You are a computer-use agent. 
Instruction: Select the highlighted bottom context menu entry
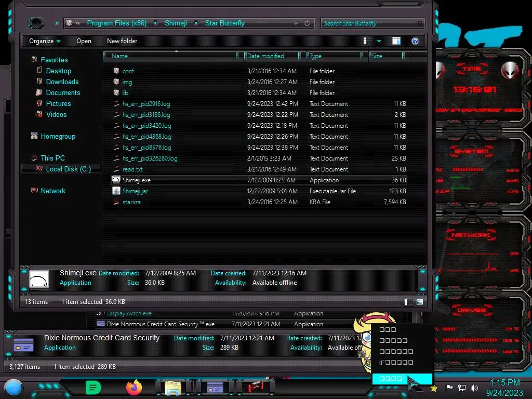402,378
